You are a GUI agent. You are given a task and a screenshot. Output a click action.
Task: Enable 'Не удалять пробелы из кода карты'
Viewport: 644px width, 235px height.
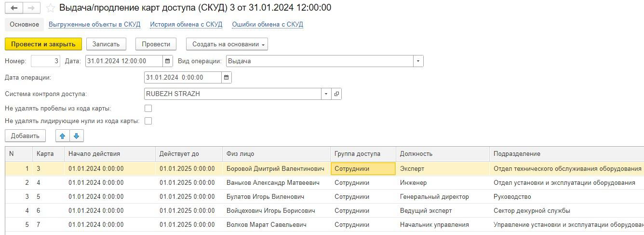tap(148, 109)
